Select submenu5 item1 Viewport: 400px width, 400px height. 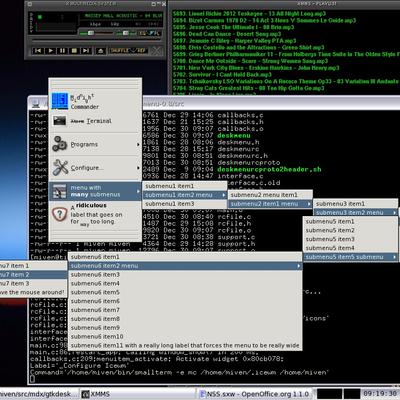pos(350,221)
